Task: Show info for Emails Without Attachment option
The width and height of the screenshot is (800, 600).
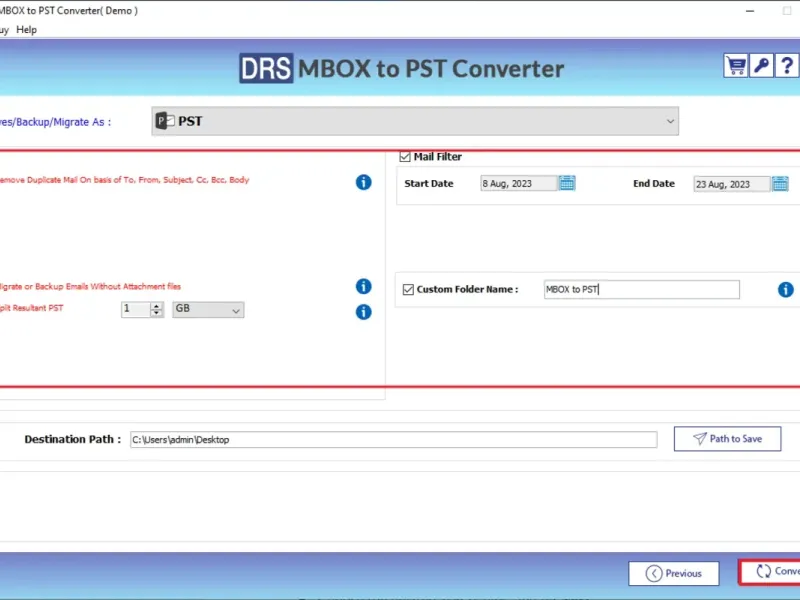Action: pyautogui.click(x=363, y=286)
